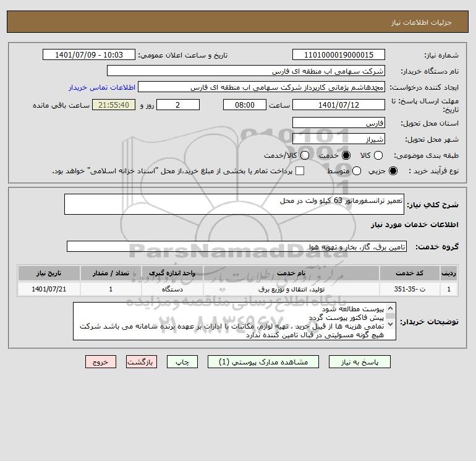476x461 pixels.
Task: Click the buyer organization name field
Action: point(246,71)
